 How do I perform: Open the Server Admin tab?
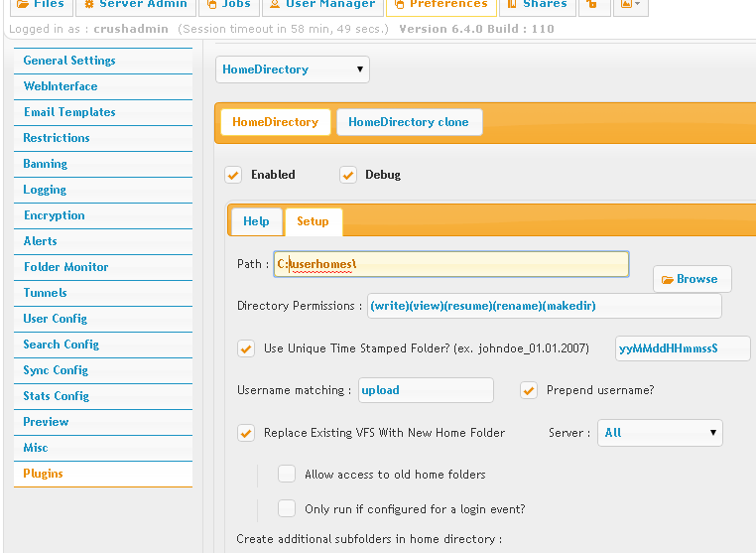coord(136,6)
